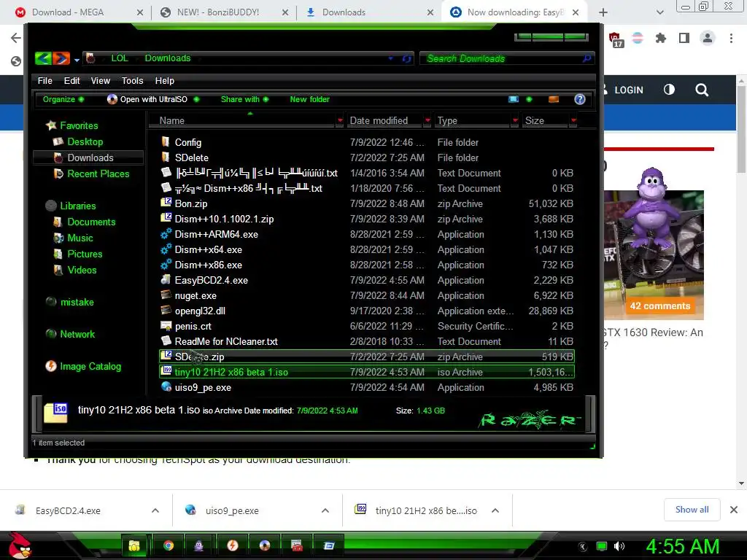This screenshot has width=747, height=560.
Task: Click the New folder button
Action: (309, 99)
